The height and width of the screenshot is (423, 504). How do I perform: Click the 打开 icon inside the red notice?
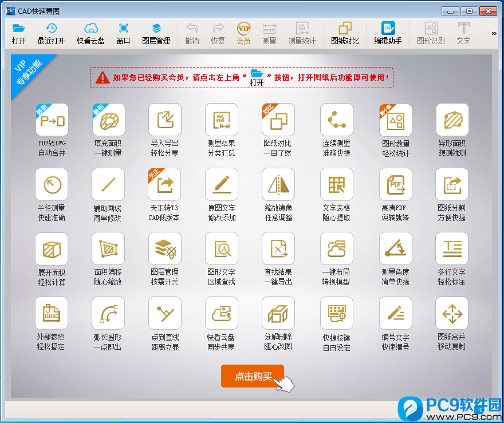click(x=257, y=77)
